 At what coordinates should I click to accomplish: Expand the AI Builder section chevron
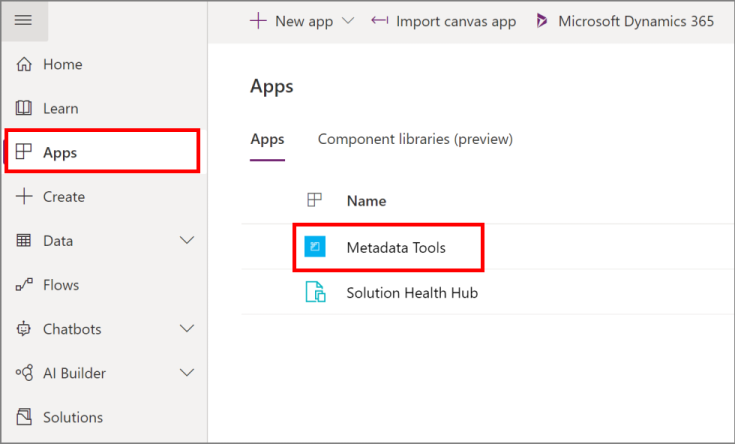pyautogui.click(x=186, y=373)
